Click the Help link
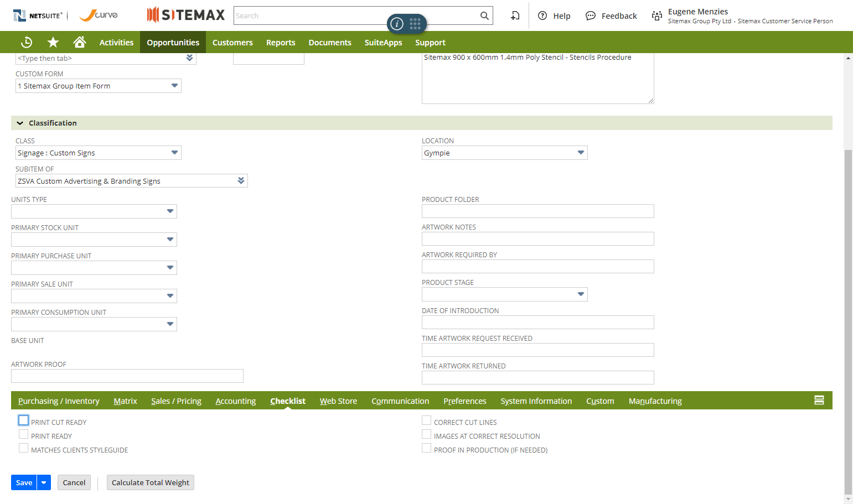Screen dimensions: 853x504 [x=562, y=16]
